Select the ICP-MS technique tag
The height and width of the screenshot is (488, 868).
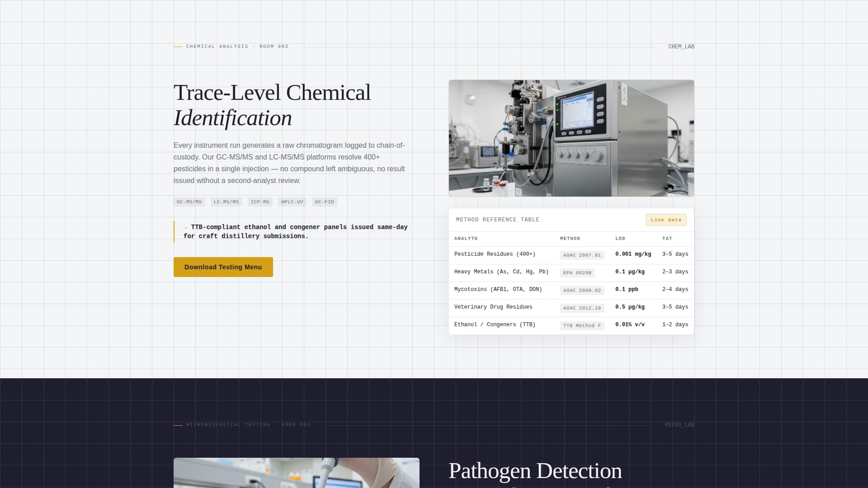[x=260, y=202]
